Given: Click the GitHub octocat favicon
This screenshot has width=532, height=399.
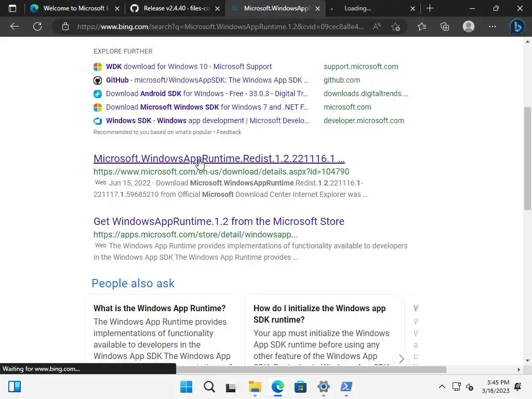Looking at the screenshot, I should (98, 81).
